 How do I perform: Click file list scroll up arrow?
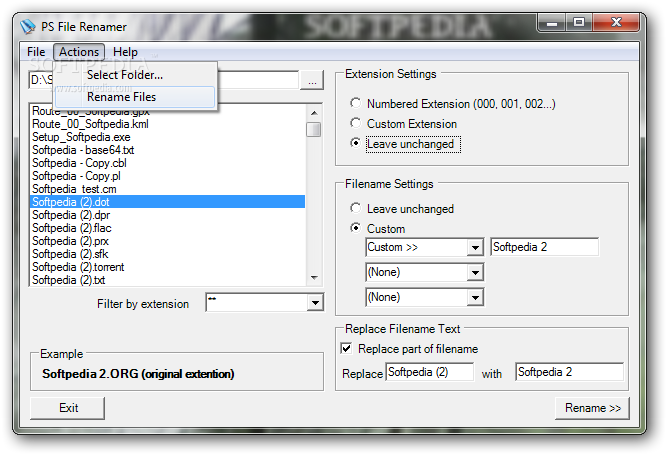click(x=314, y=113)
